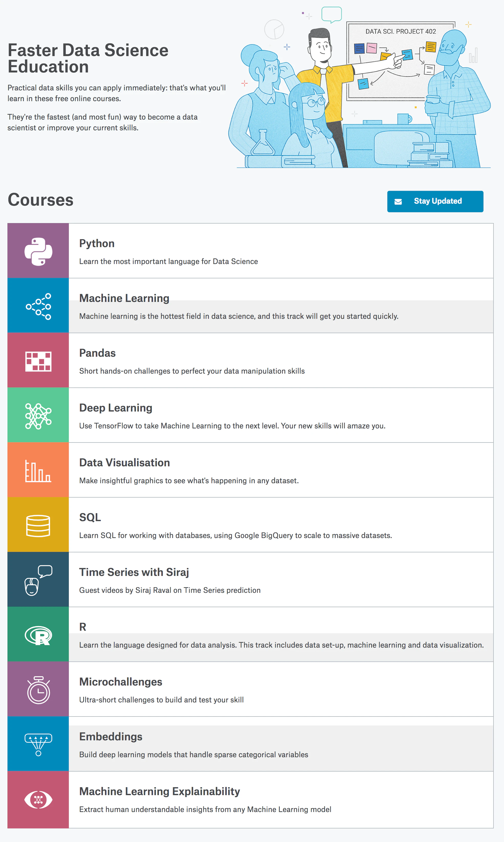This screenshot has width=504, height=842.
Task: Click the Stay Updated button
Action: 435,201
